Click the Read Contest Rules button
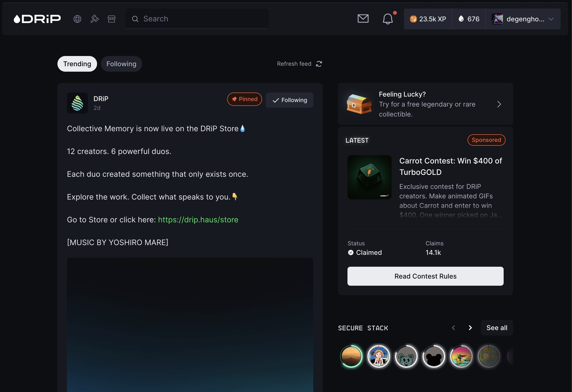The image size is (572, 392). 425,276
